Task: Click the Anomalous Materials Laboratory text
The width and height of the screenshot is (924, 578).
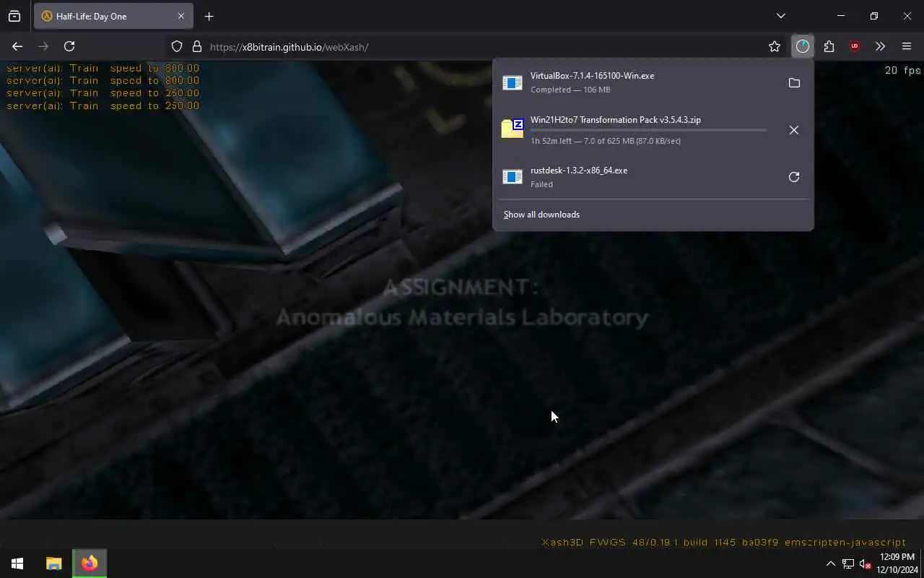Action: click(x=462, y=317)
